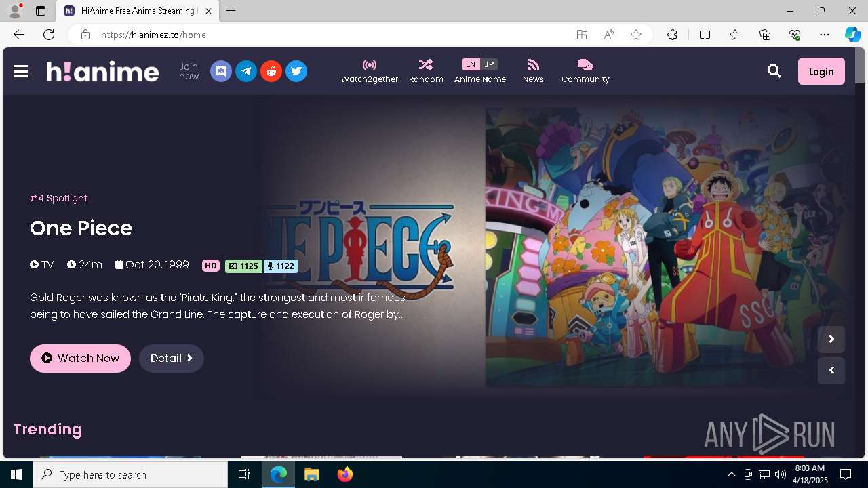Open site search magnifier
The height and width of the screenshot is (488, 868).
[x=774, y=71]
